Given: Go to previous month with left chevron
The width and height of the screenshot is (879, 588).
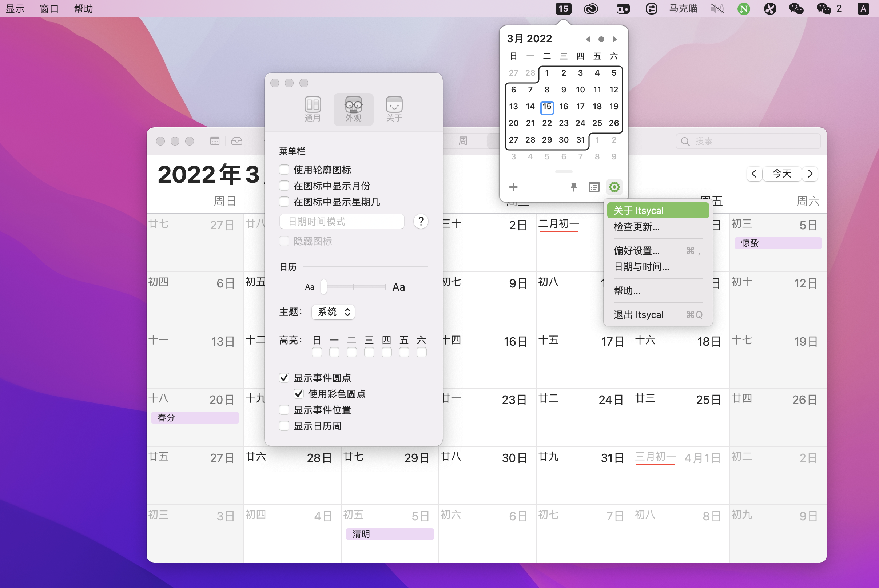Looking at the screenshot, I should tap(754, 174).
